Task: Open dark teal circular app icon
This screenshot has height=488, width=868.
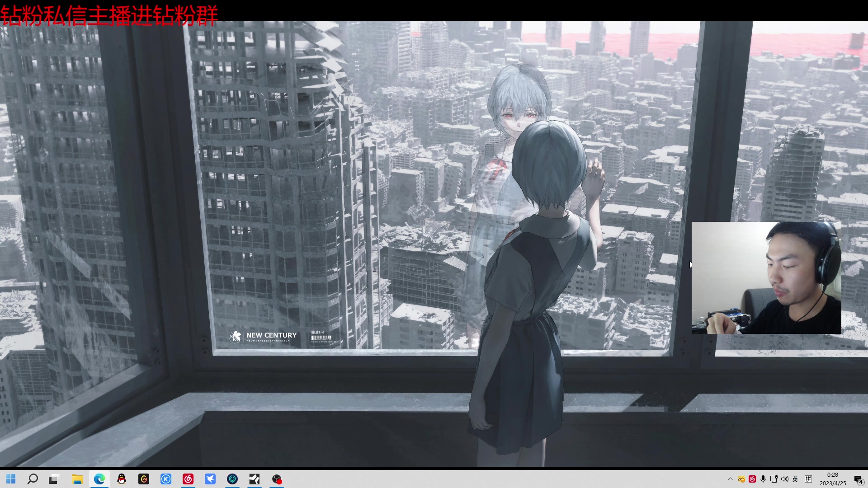Action: point(232,479)
